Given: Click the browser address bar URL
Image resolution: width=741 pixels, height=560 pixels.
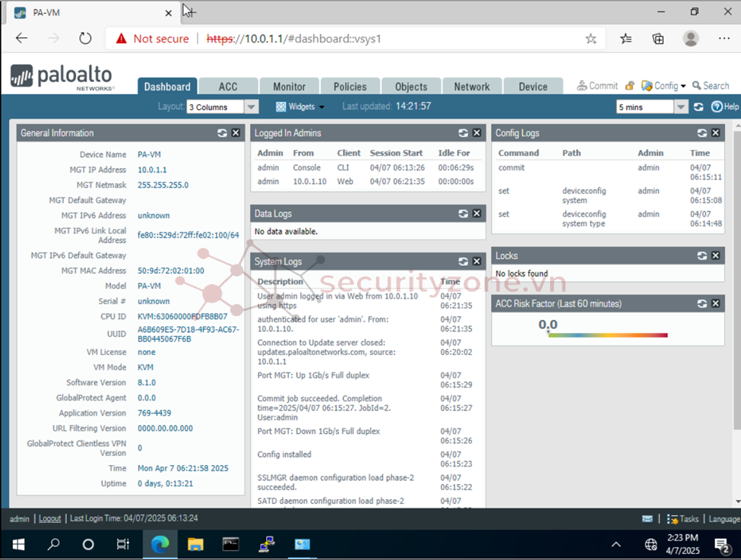Looking at the screenshot, I should coord(294,39).
